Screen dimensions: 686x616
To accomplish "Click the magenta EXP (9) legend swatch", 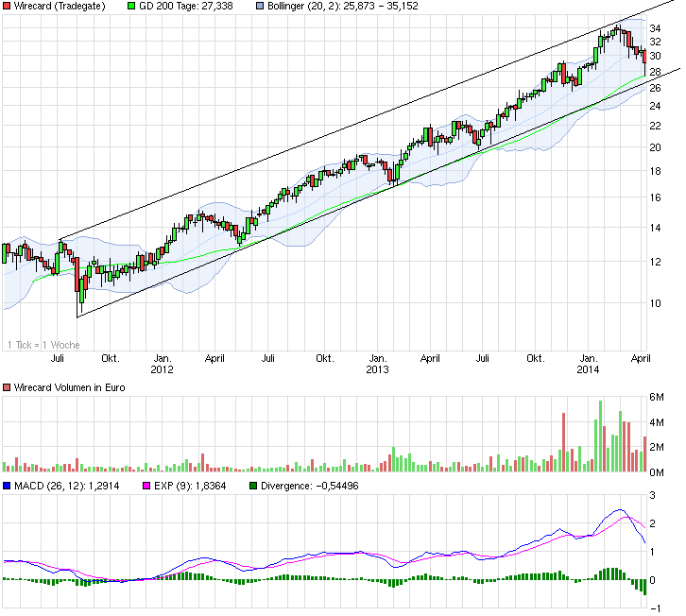I will point(146,486).
